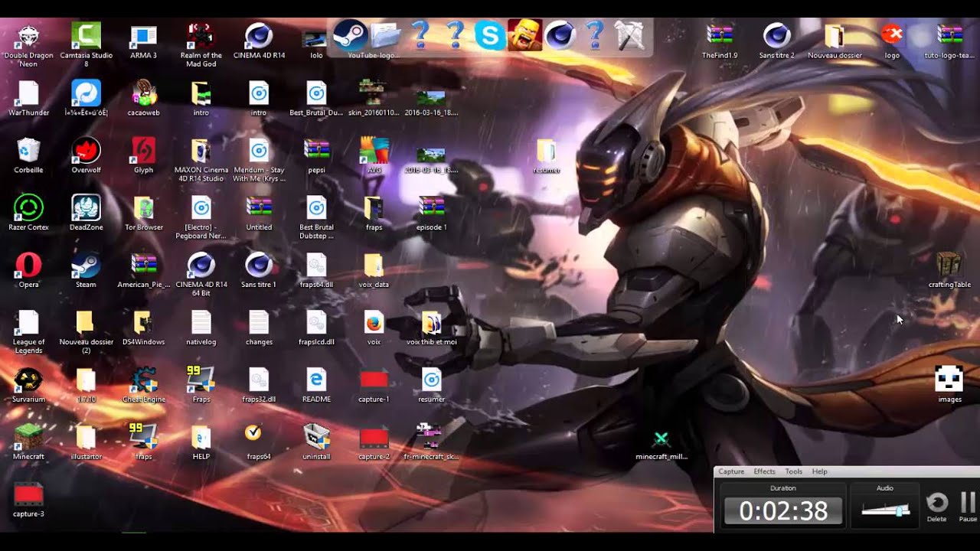Open the Untitled archive file
This screenshot has height=551, width=980.
coord(259,208)
